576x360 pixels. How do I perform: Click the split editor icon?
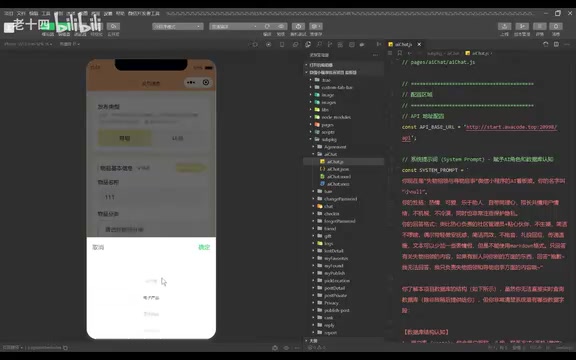[556, 44]
